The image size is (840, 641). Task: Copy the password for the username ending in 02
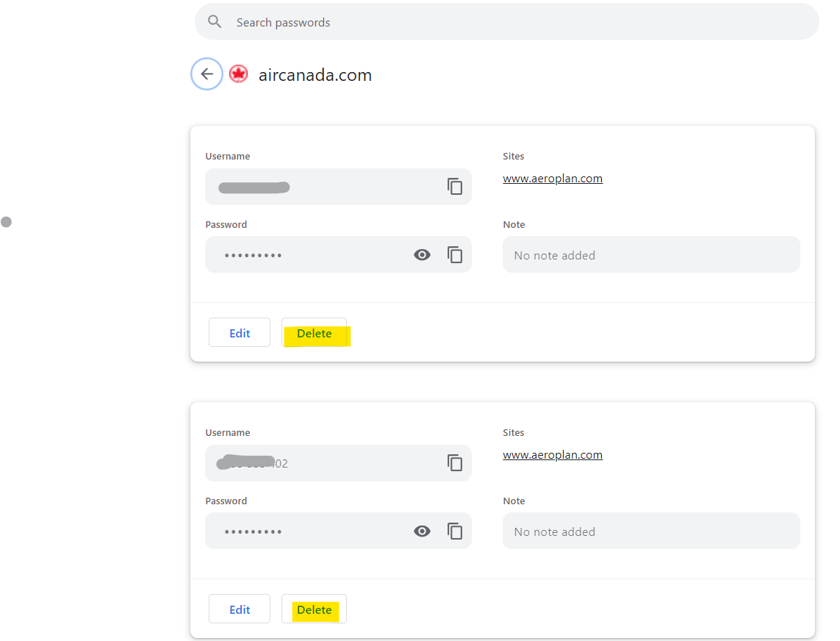point(455,531)
